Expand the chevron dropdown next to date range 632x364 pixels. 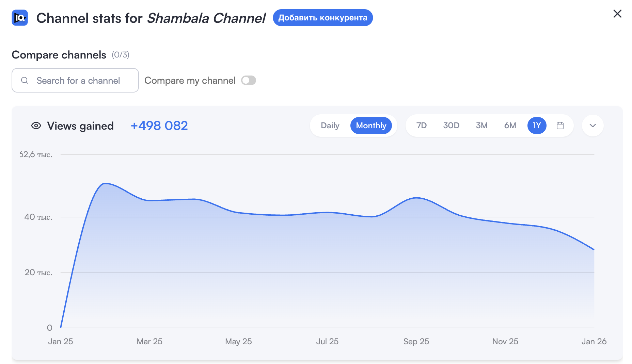pyautogui.click(x=592, y=126)
